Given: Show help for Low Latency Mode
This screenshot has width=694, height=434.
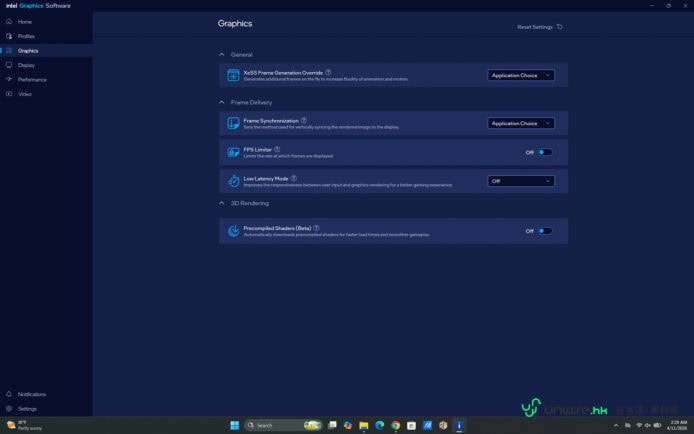Looking at the screenshot, I should (293, 178).
